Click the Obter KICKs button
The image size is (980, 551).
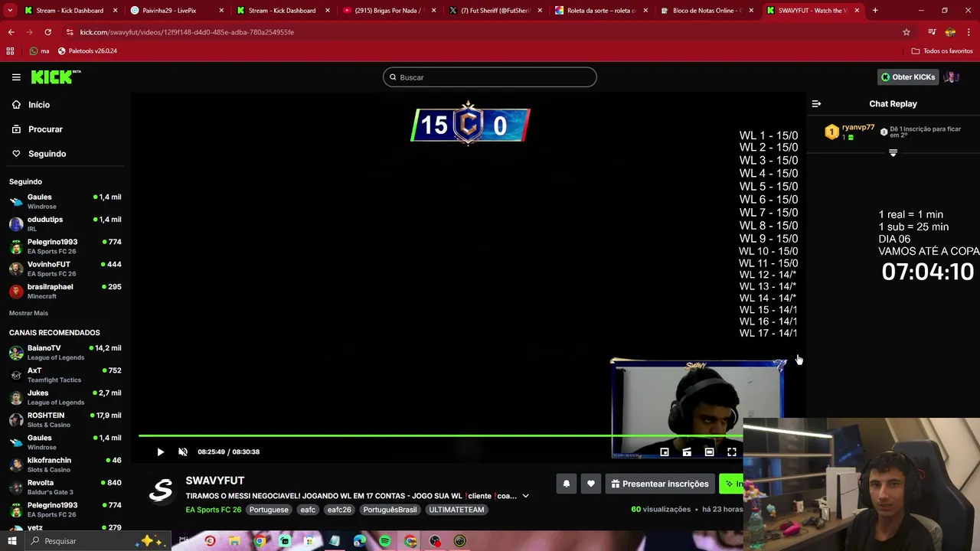(x=907, y=77)
